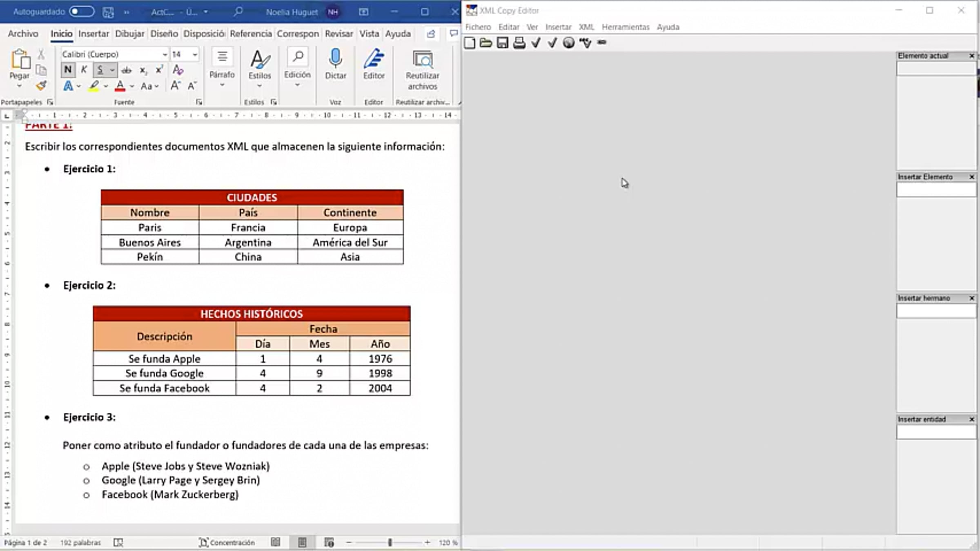This screenshot has height=551, width=980.
Task: Click the print icon in XML Copy Editor toolbar
Action: 519,42
